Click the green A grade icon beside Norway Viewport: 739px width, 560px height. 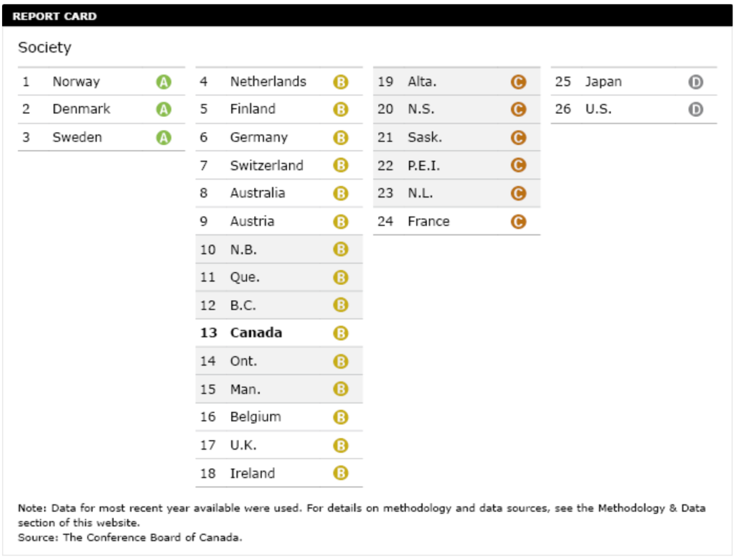164,82
